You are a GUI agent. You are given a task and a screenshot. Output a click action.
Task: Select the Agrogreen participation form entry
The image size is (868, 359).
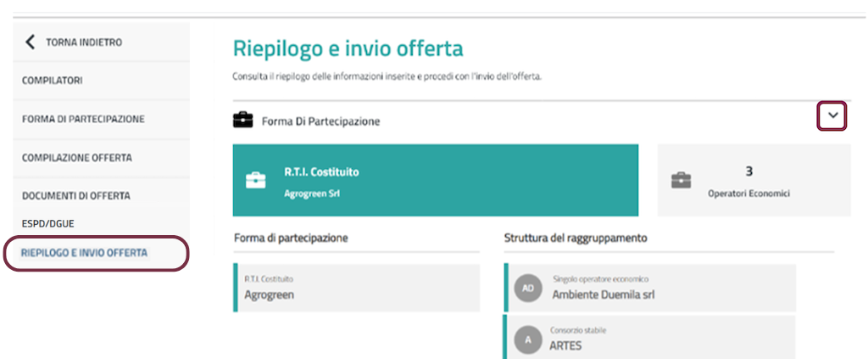pos(356,289)
